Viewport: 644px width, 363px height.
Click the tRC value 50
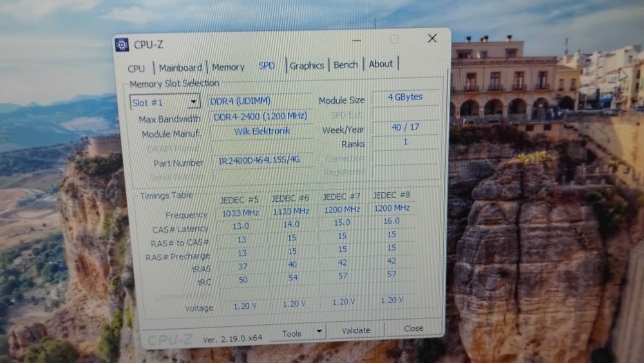(243, 280)
